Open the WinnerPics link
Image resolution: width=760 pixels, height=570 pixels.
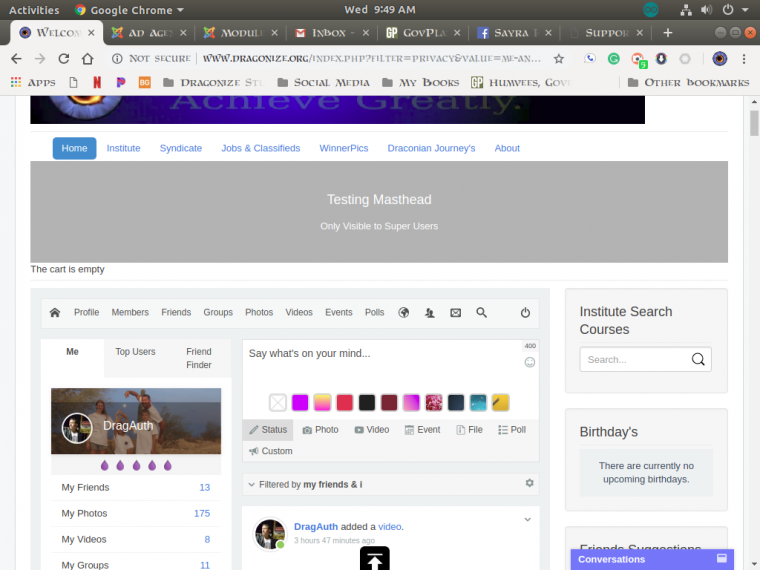point(344,148)
